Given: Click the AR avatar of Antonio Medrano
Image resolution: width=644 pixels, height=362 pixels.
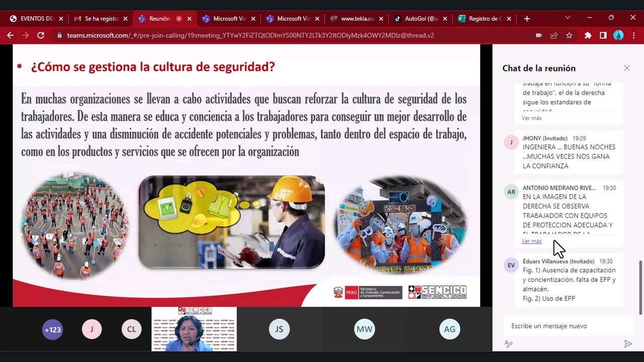Looking at the screenshot, I should pos(511,192).
